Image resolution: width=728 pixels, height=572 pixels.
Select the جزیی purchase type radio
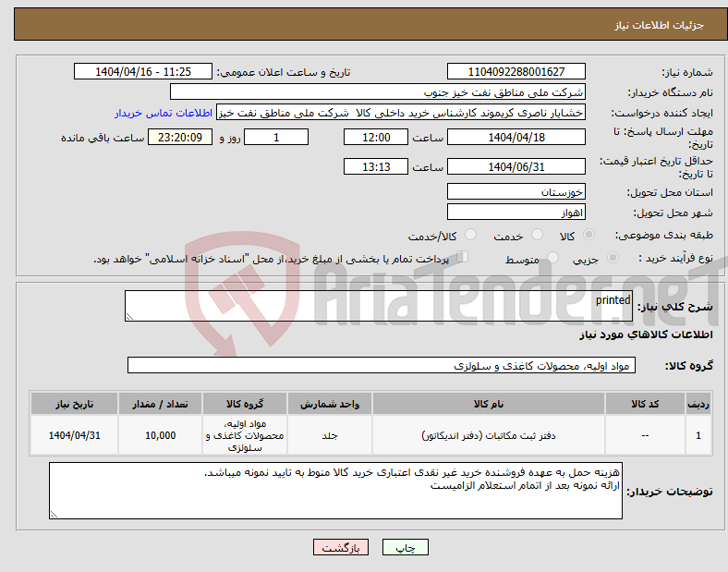click(613, 257)
